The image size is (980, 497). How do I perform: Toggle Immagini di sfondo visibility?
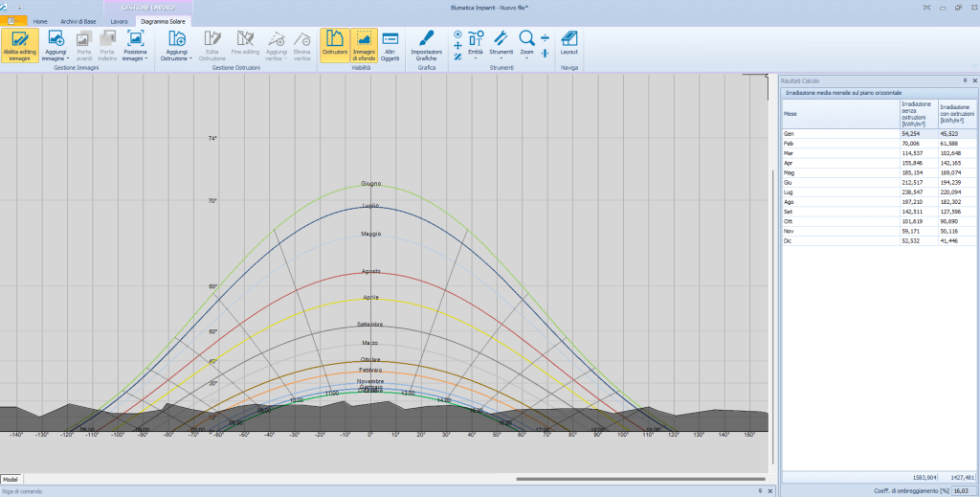tap(364, 45)
